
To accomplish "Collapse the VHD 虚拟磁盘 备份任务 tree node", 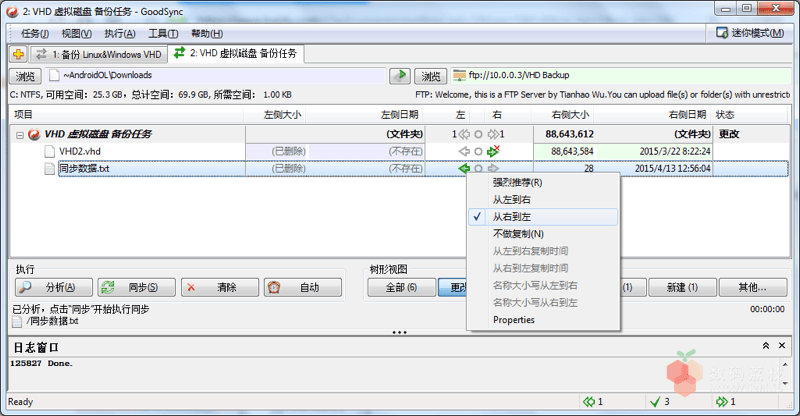I will pyautogui.click(x=19, y=135).
